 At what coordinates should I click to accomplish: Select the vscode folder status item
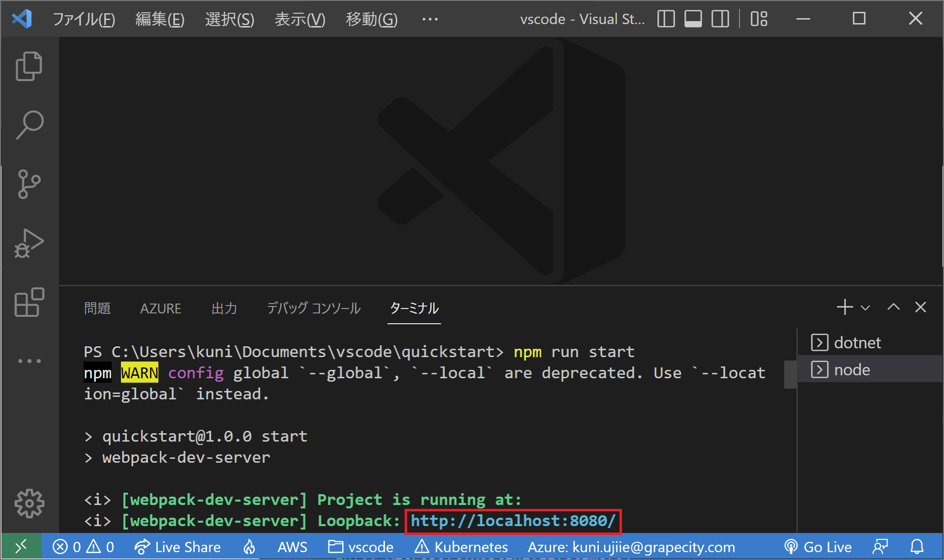point(361,547)
